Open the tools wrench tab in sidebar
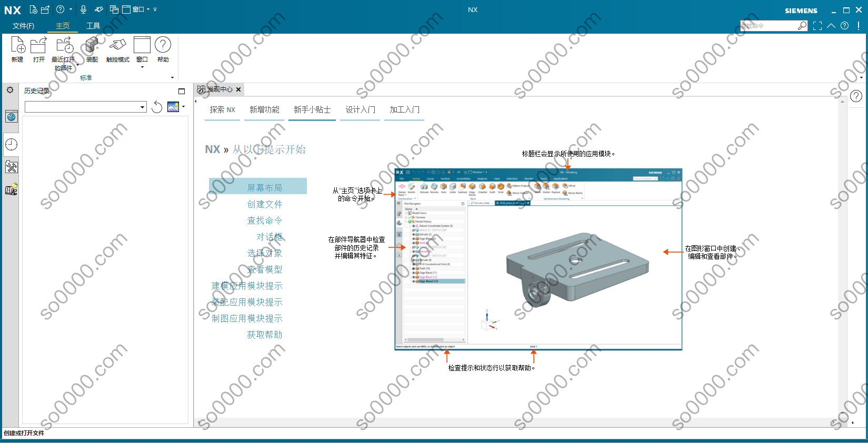This screenshot has height=443, width=868. click(12, 167)
